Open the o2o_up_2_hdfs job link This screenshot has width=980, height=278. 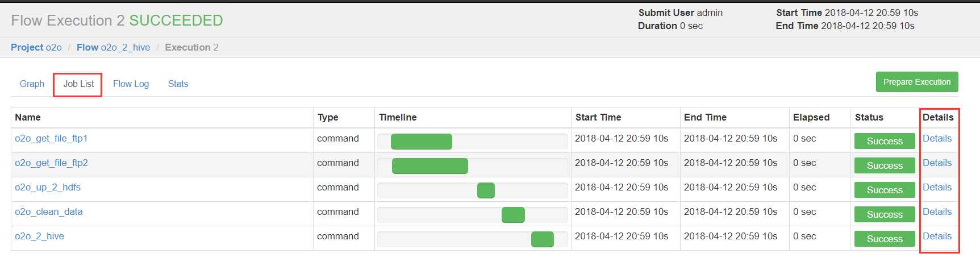point(48,188)
